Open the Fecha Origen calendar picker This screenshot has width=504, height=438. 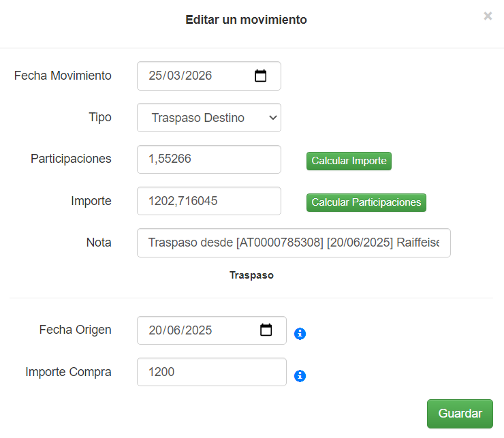pos(266,330)
